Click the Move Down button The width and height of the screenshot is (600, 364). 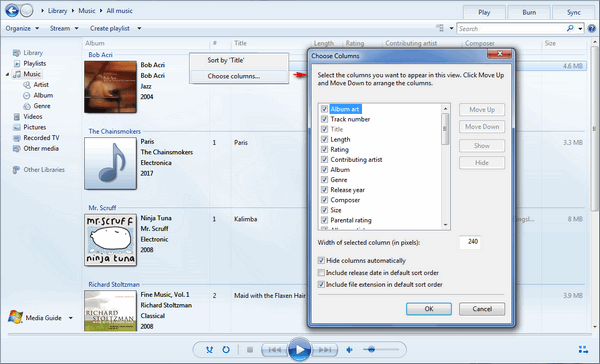(482, 127)
